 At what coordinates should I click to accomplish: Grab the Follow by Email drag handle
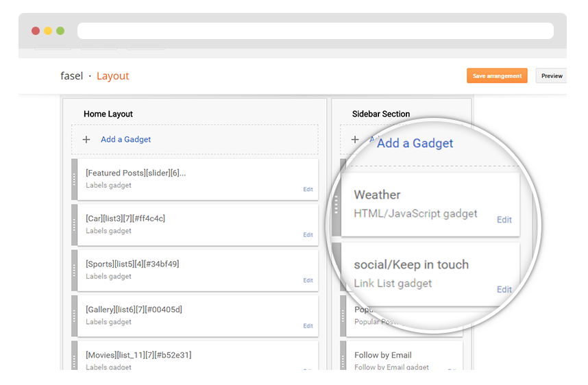click(343, 356)
